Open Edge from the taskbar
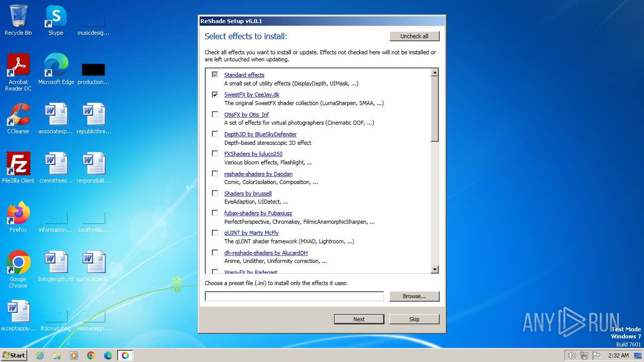 coord(108,355)
